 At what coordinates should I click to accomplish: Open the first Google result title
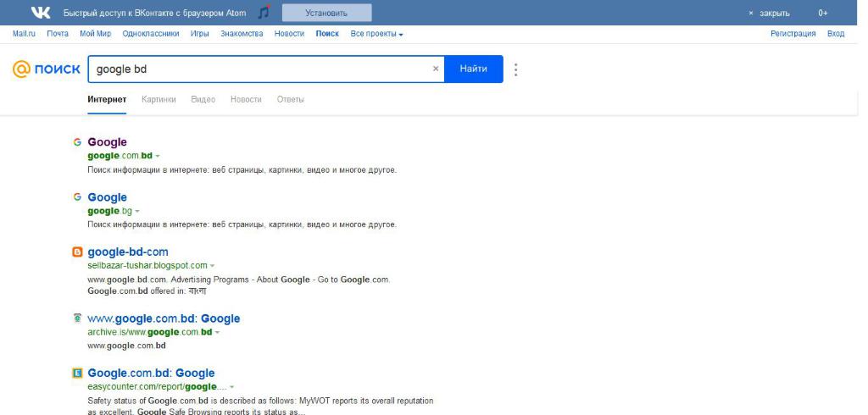coord(107,142)
